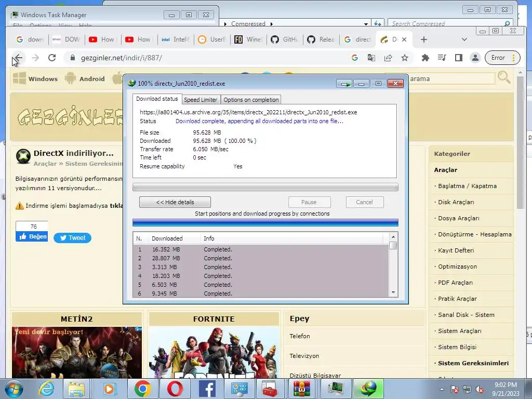The height and width of the screenshot is (399, 532).
Task: Click the METİN2 game thumbnail
Action: point(77,353)
